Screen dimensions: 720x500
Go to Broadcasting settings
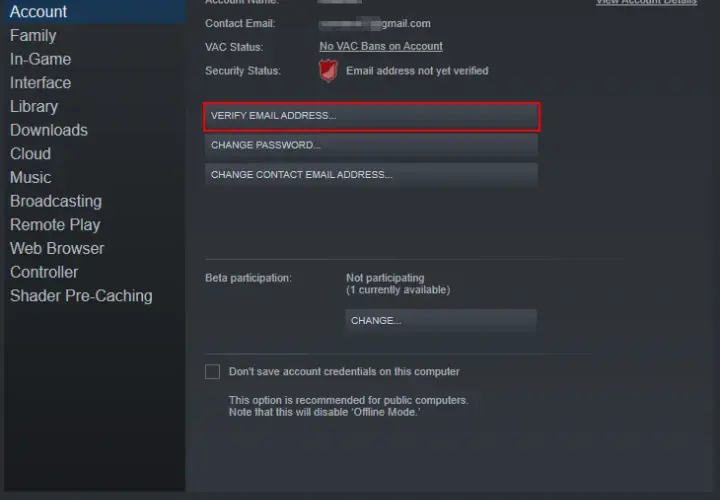(x=56, y=201)
